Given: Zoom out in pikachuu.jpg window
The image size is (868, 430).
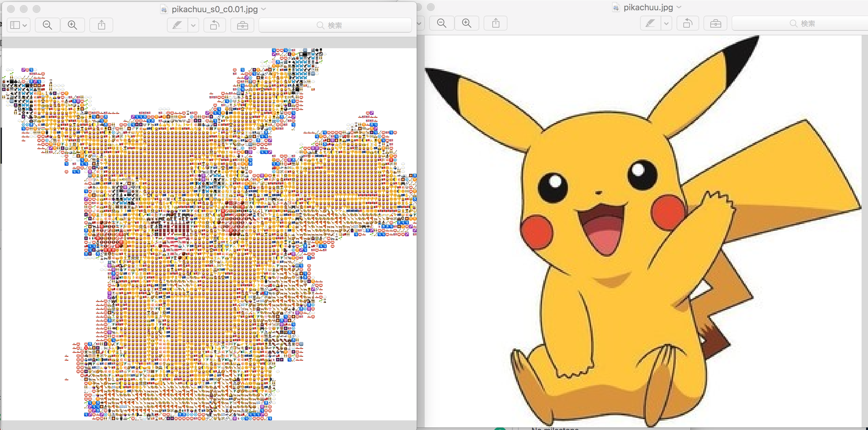Looking at the screenshot, I should [441, 23].
